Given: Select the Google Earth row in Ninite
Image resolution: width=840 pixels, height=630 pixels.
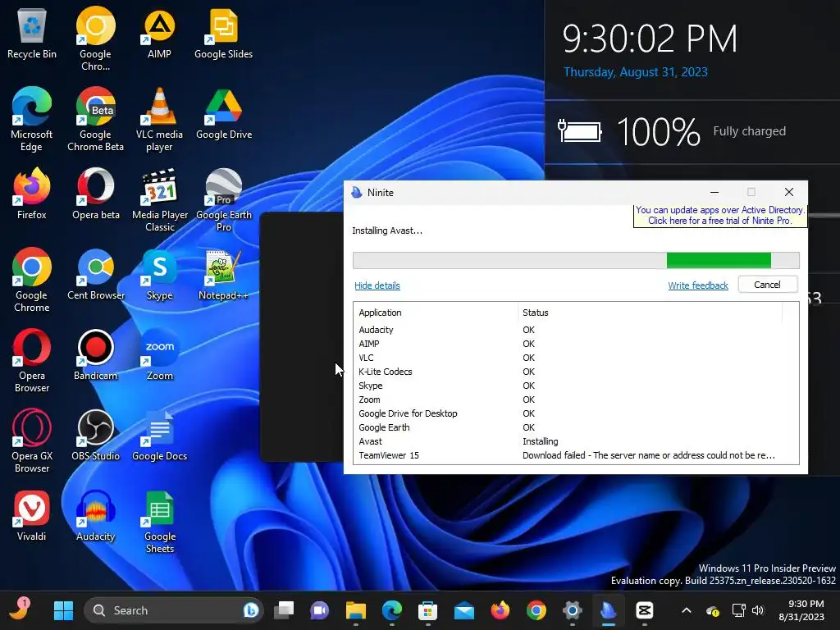Looking at the screenshot, I should pyautogui.click(x=576, y=427).
